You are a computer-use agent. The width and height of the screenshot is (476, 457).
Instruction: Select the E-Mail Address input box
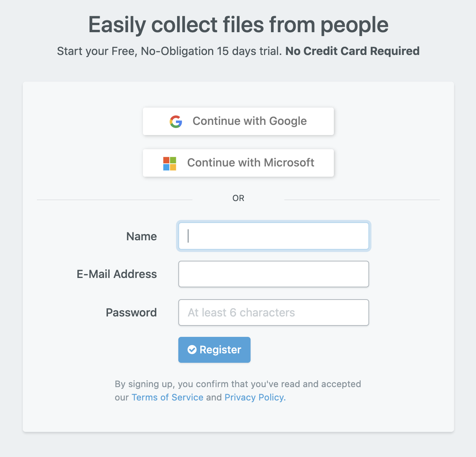coord(274,274)
